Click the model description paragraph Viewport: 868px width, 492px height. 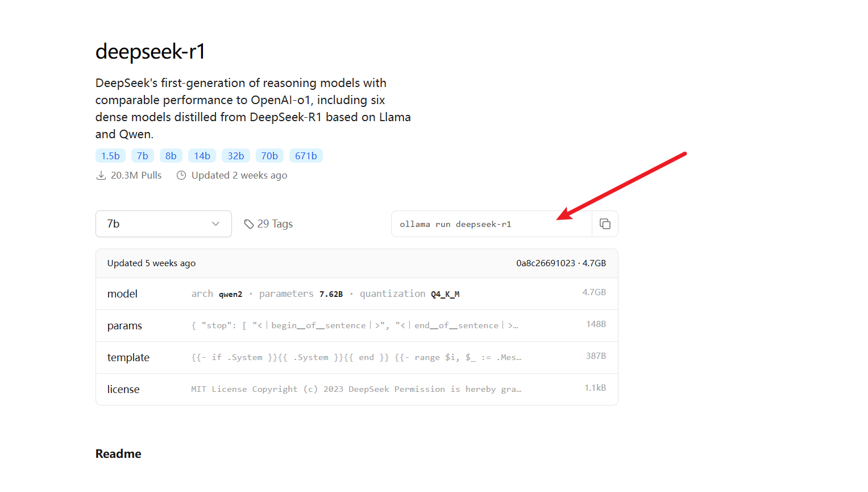click(253, 109)
